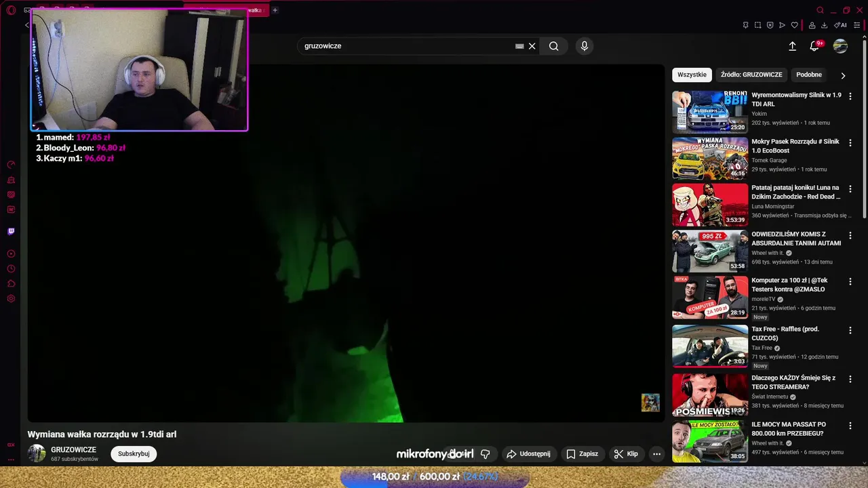Open the Opera GX main menu logo
868x488 pixels.
(x=11, y=10)
